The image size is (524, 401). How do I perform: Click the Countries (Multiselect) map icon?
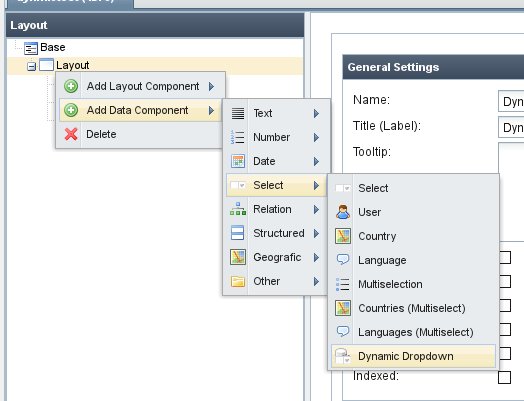pyautogui.click(x=343, y=308)
